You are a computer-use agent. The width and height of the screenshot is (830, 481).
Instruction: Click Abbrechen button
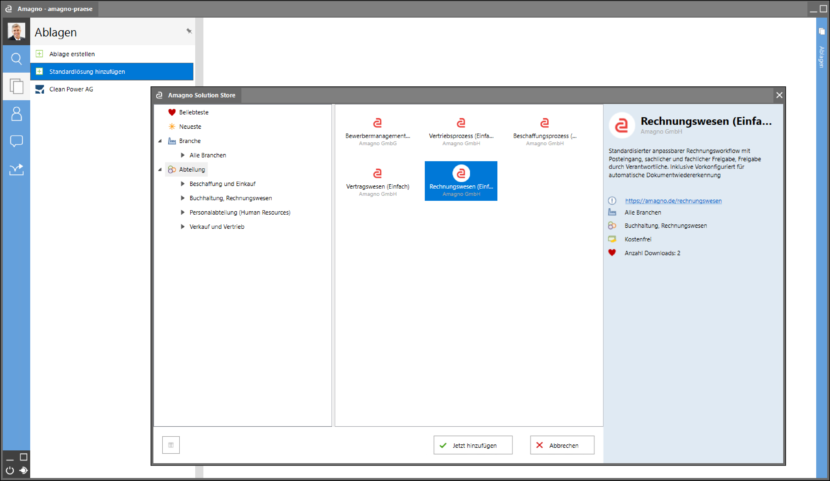coord(562,445)
